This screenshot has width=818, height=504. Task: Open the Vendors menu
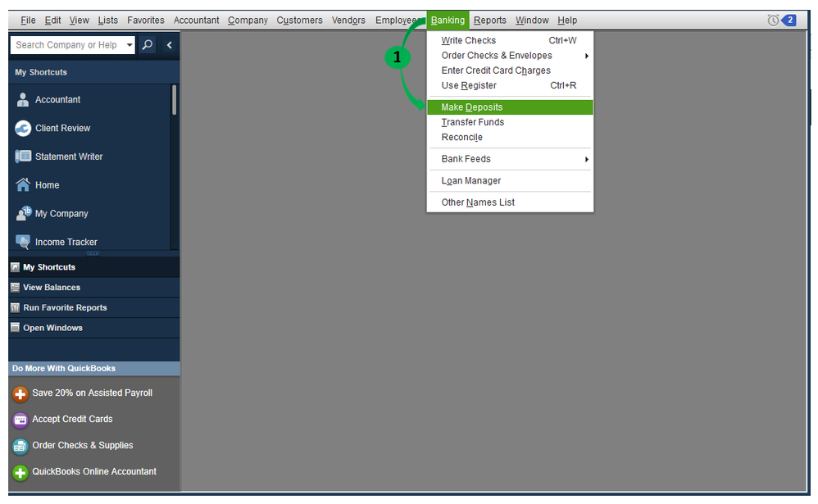(348, 20)
